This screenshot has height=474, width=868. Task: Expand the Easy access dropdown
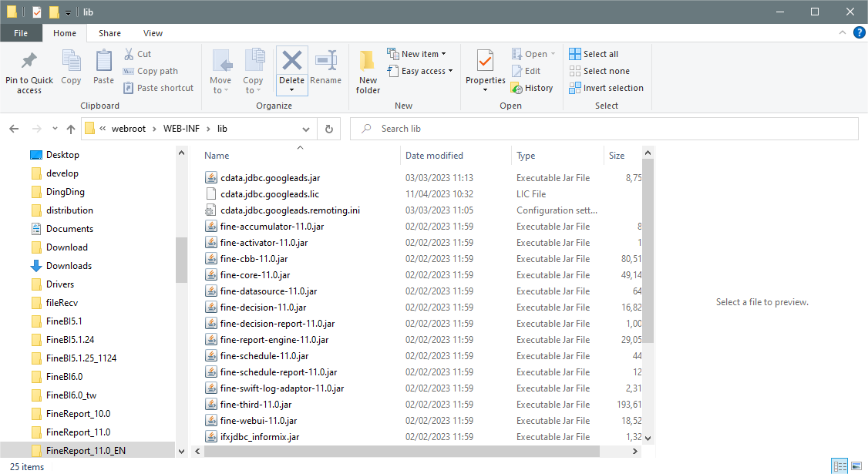pos(451,71)
